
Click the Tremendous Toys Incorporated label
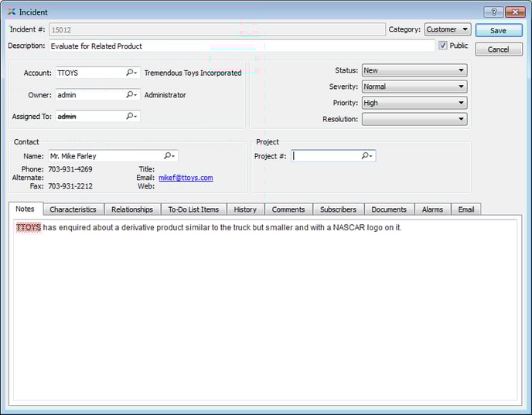click(x=193, y=73)
